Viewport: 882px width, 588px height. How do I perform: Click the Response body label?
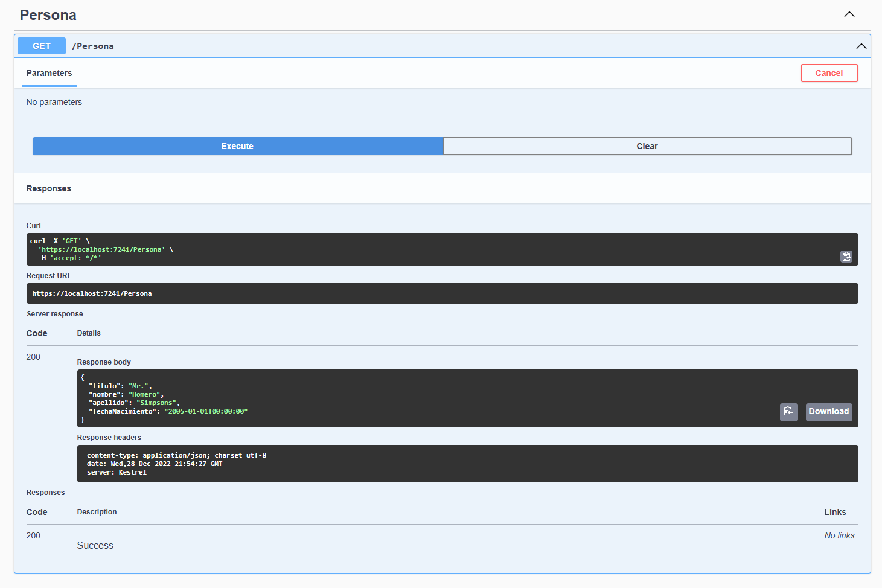click(x=104, y=362)
